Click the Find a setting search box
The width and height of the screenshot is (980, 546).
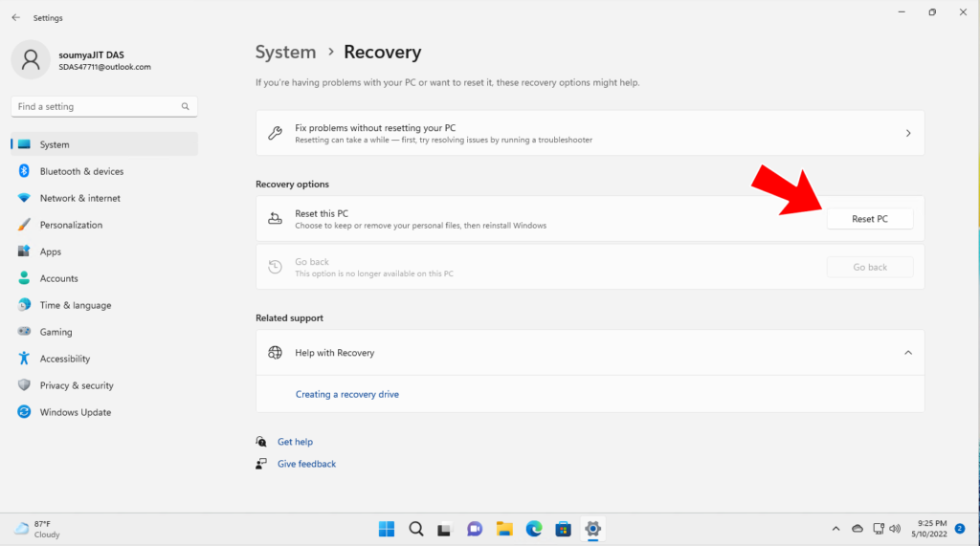104,106
